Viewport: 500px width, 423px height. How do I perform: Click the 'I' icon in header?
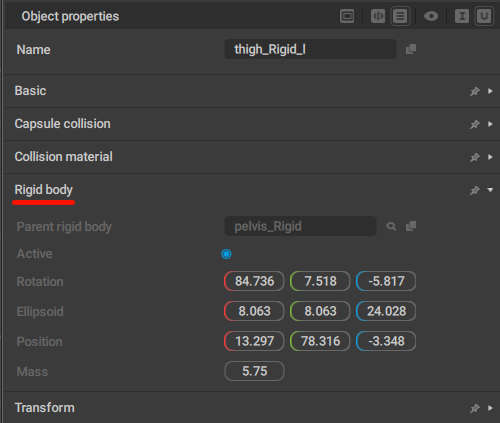pyautogui.click(x=462, y=16)
